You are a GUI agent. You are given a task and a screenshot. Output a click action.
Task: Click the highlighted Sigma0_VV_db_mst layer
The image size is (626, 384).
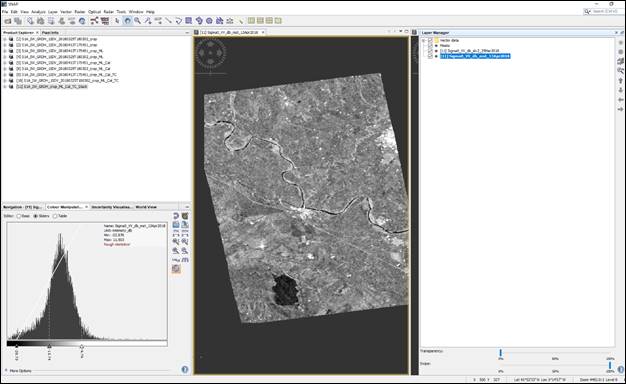[x=475, y=56]
